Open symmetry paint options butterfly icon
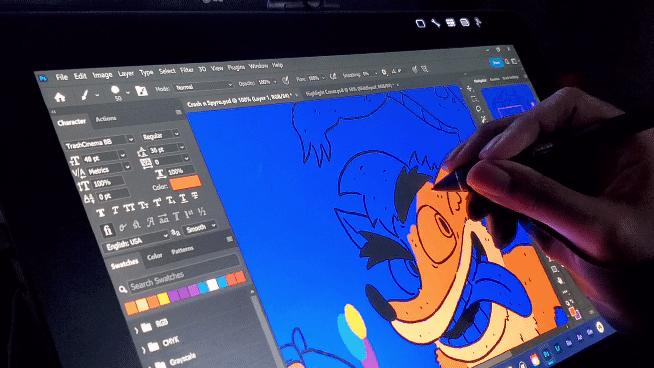The width and height of the screenshot is (654, 368). tap(425, 69)
